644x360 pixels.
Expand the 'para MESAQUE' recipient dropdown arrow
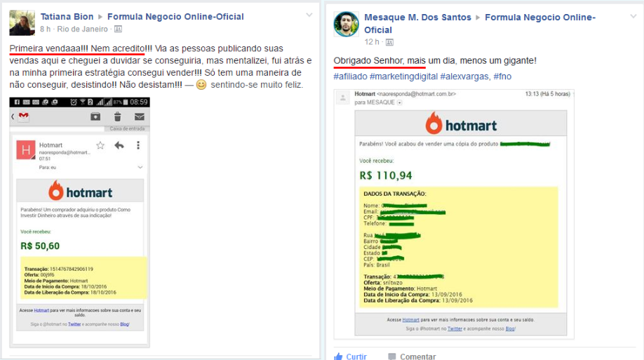point(400,102)
